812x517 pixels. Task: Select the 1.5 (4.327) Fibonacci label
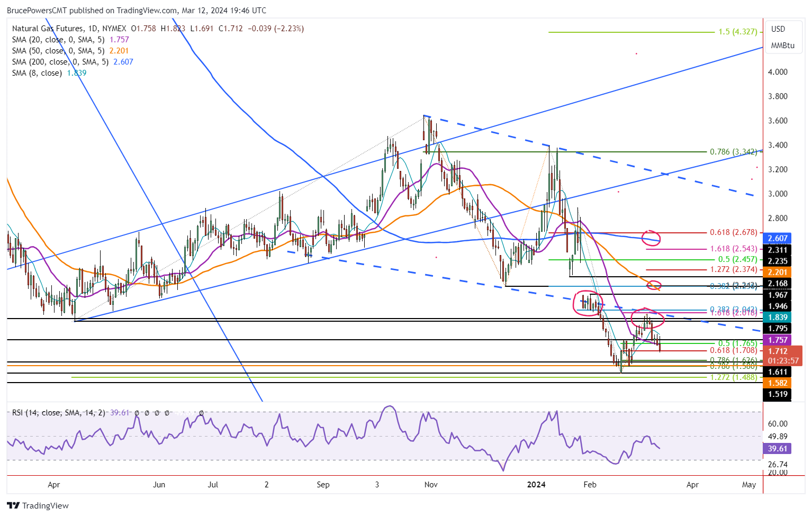(x=738, y=32)
